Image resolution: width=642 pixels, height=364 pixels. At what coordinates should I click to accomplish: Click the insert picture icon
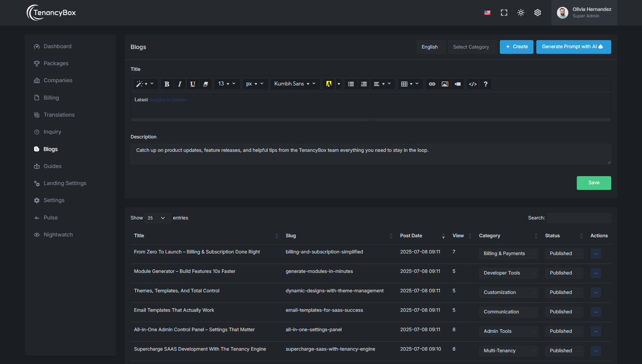point(445,84)
